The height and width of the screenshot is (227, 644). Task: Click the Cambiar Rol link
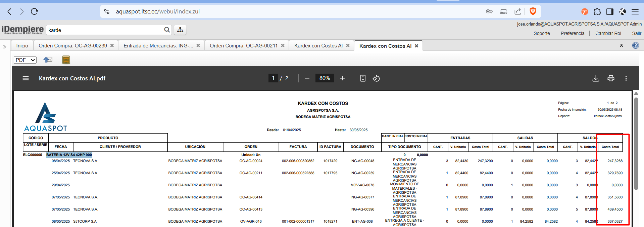[608, 33]
